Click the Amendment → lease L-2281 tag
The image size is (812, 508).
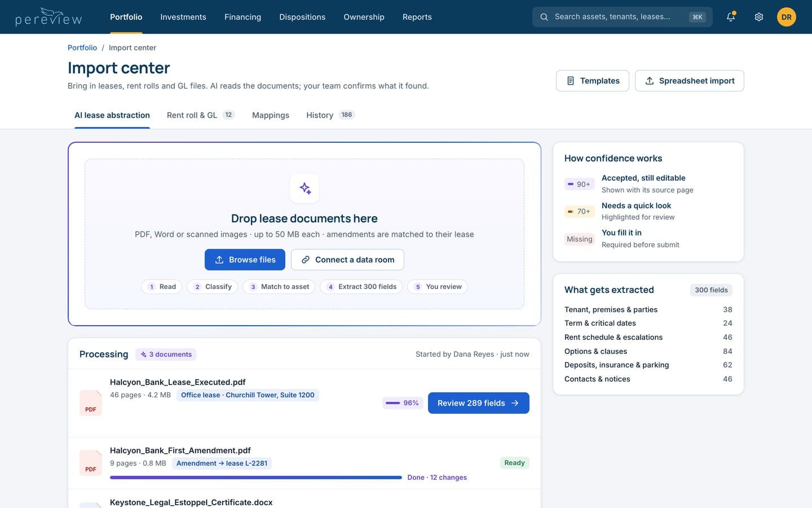(222, 463)
